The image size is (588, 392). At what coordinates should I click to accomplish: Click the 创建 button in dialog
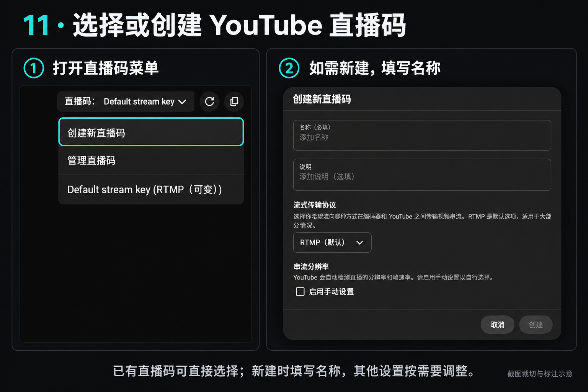click(536, 325)
